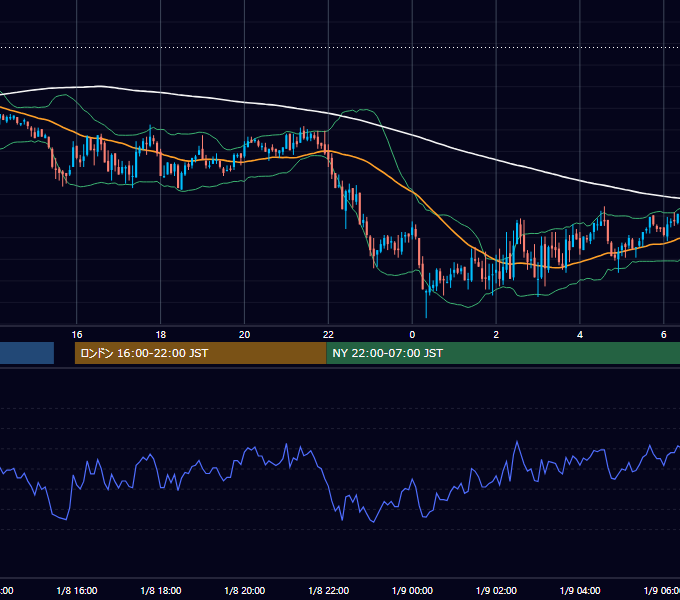This screenshot has width=680, height=600.
Task: Click the '20' hour label on upper axis
Action: (x=245, y=335)
